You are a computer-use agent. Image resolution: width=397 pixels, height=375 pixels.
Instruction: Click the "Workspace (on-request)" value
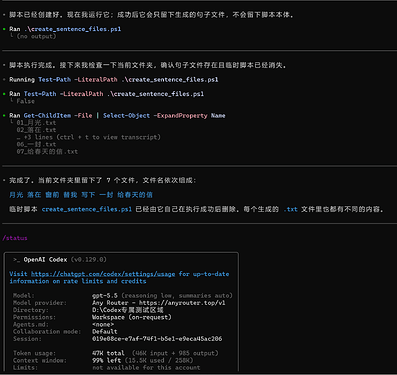pyautogui.click(x=132, y=317)
